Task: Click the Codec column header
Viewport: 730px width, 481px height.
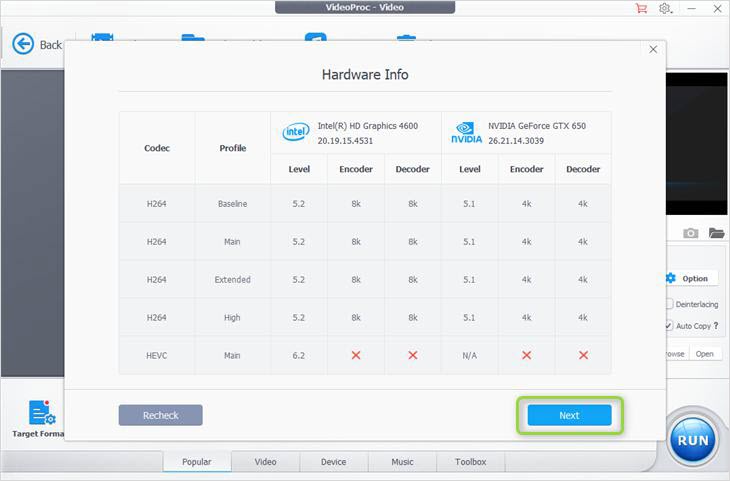Action: [x=157, y=148]
